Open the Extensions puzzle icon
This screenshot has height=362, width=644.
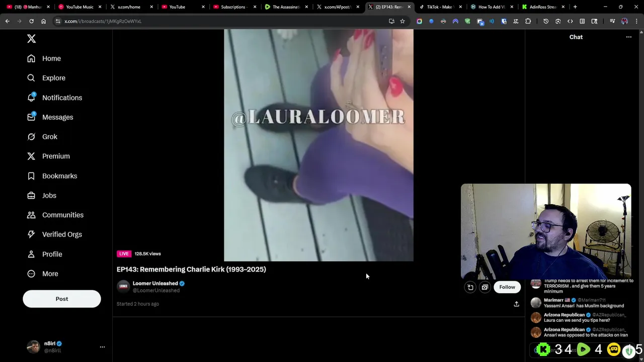pyautogui.click(x=528, y=21)
